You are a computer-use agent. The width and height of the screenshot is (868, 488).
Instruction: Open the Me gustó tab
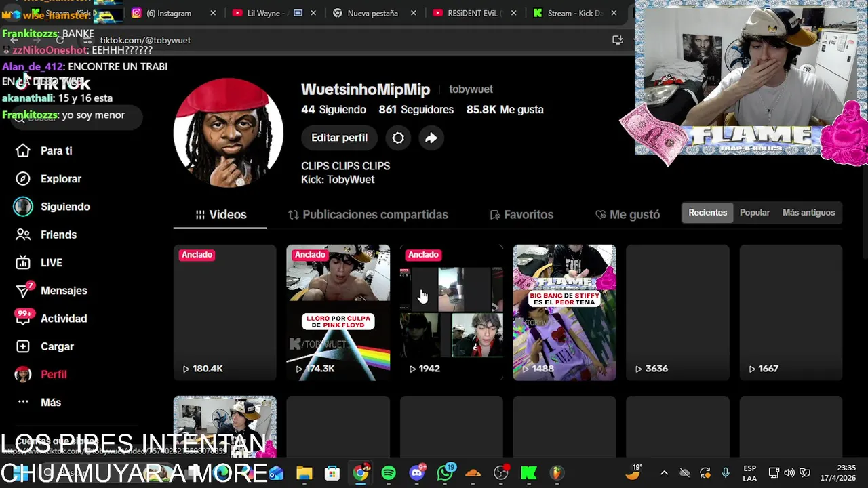(627, 215)
